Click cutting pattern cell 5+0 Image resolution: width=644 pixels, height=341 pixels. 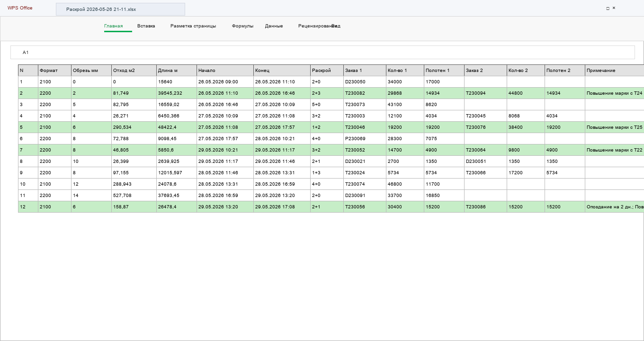(327, 105)
